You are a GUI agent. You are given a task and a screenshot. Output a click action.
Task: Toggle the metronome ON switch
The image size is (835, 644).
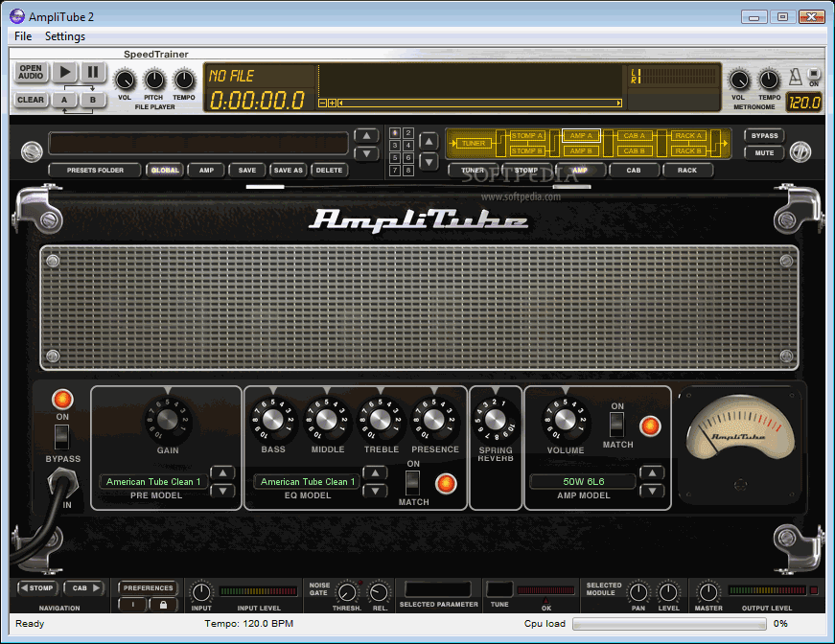814,74
